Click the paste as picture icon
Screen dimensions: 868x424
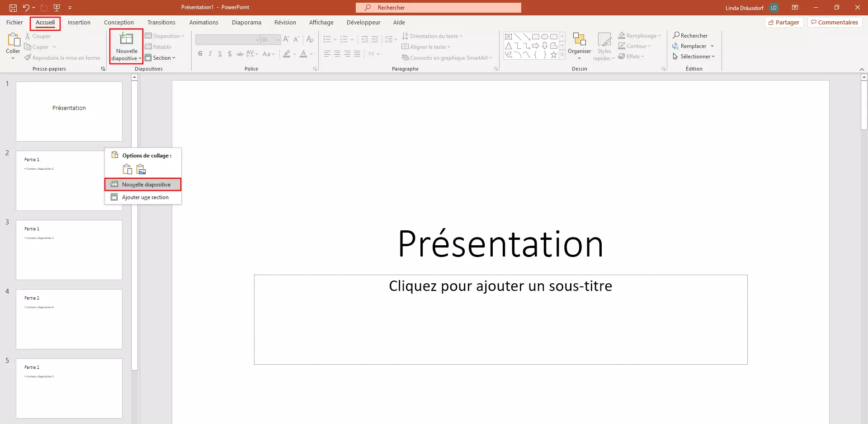coord(141,169)
